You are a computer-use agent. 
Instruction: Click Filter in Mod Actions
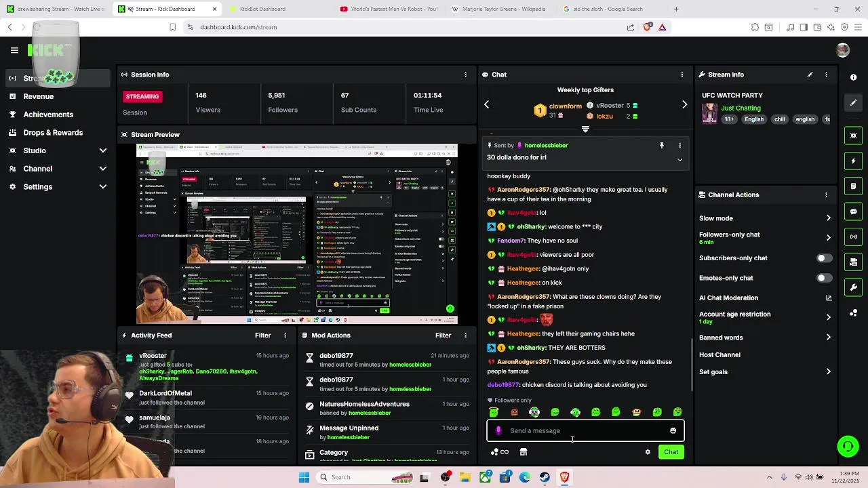(x=443, y=335)
